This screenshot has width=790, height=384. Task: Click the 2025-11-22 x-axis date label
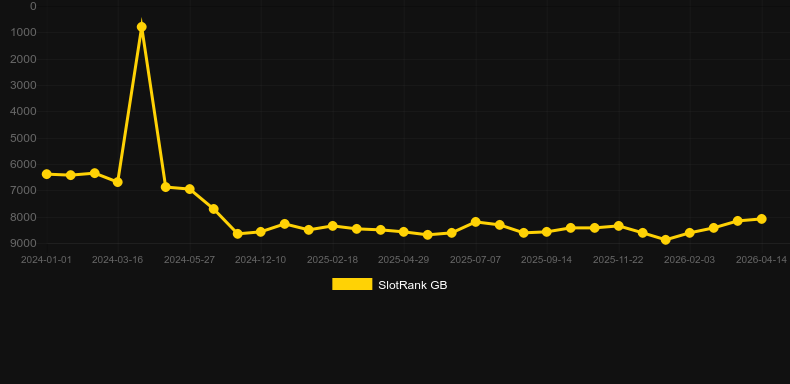click(618, 260)
